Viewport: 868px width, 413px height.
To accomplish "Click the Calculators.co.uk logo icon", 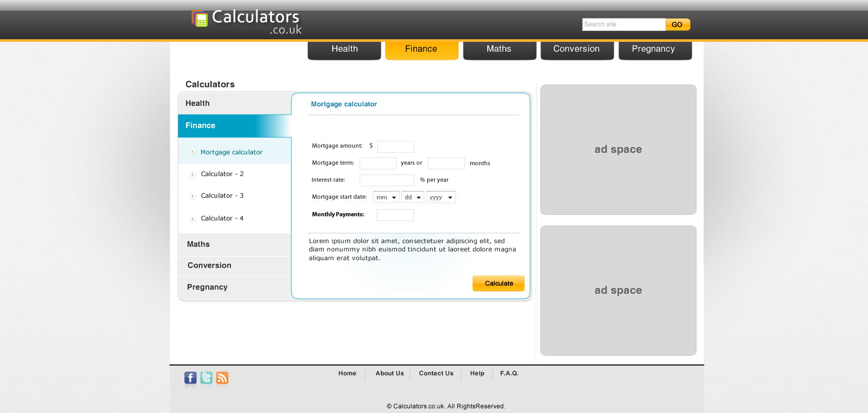I will (x=200, y=19).
